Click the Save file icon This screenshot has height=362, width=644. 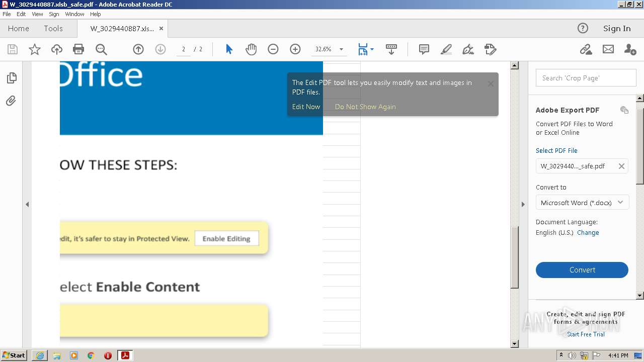(x=13, y=49)
